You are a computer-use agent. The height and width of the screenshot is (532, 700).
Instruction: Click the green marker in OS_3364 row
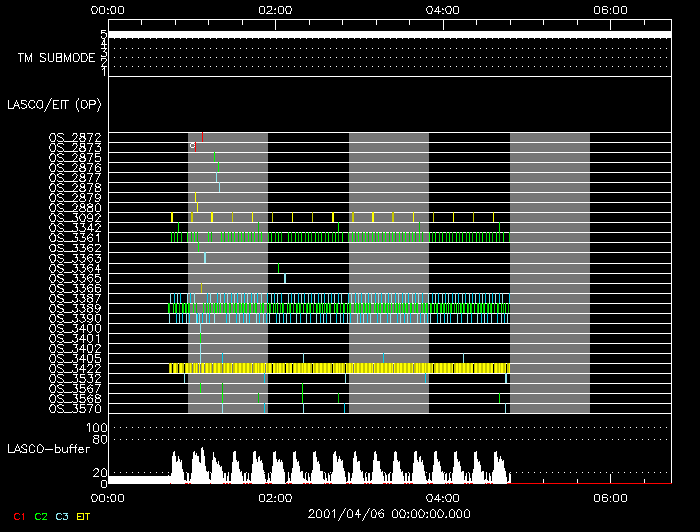pyautogui.click(x=278, y=268)
